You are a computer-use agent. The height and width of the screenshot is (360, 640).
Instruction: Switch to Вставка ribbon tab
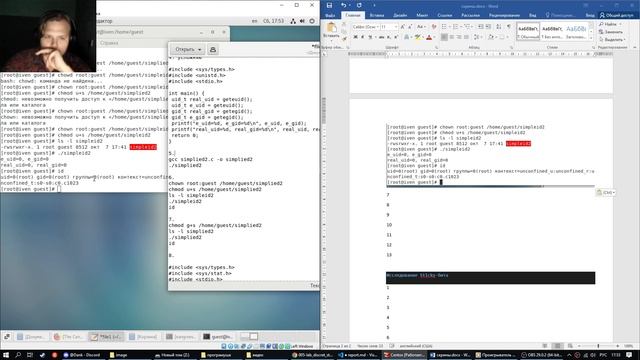377,15
